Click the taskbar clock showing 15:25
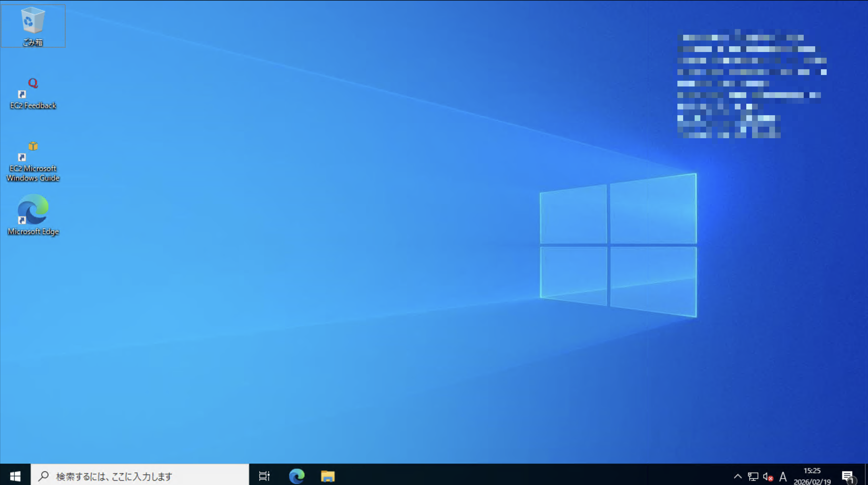Image resolution: width=868 pixels, height=485 pixels. [812, 471]
